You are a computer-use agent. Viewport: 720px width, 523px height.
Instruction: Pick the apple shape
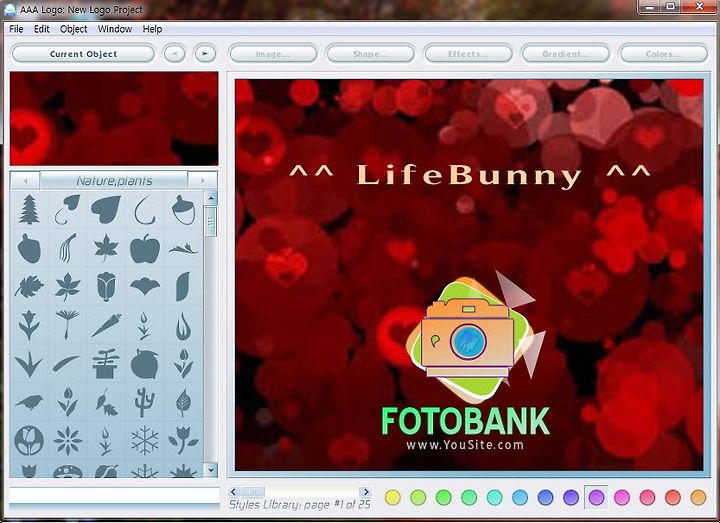(x=145, y=248)
